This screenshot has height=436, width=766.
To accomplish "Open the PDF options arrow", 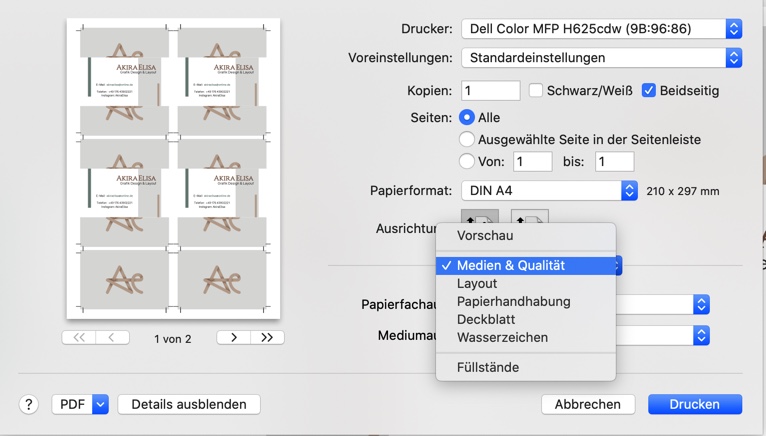I will [x=100, y=404].
